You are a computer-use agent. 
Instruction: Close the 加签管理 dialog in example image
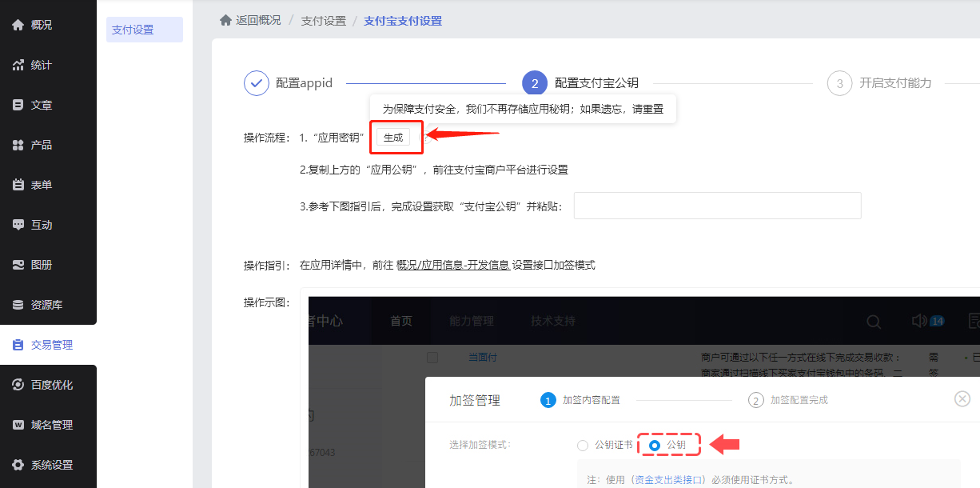click(x=962, y=398)
